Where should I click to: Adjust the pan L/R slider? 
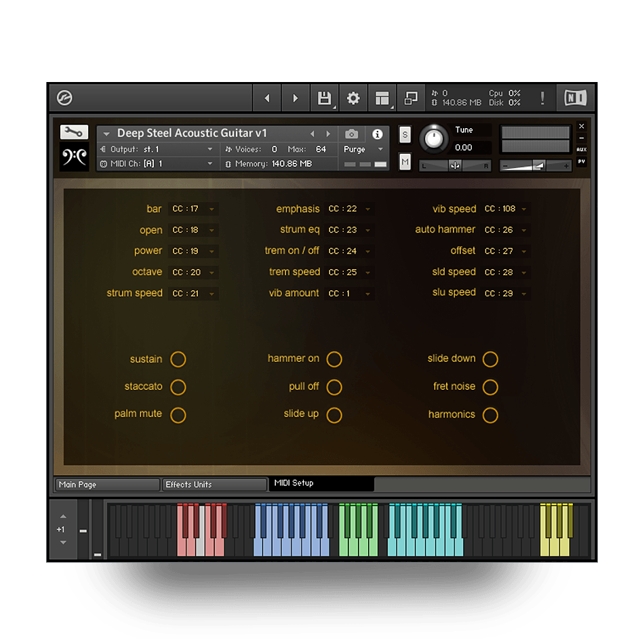pyautogui.click(x=455, y=166)
